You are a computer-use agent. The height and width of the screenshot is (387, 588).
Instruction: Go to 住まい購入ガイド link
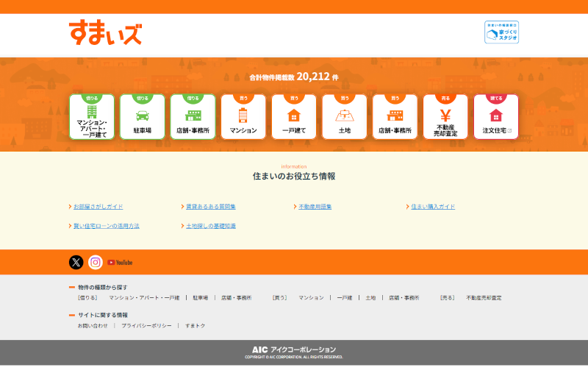tap(433, 207)
